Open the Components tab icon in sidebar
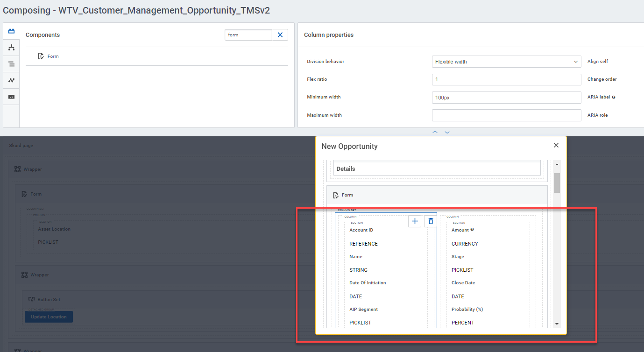 pyautogui.click(x=11, y=31)
